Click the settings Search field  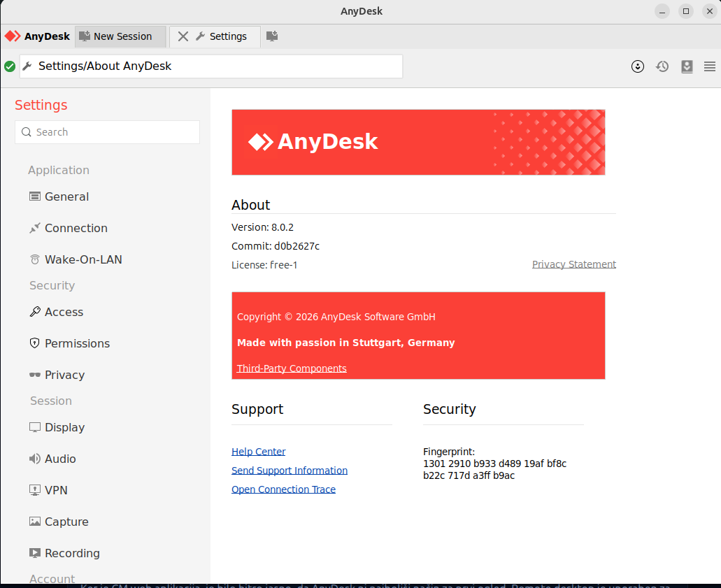pos(107,132)
